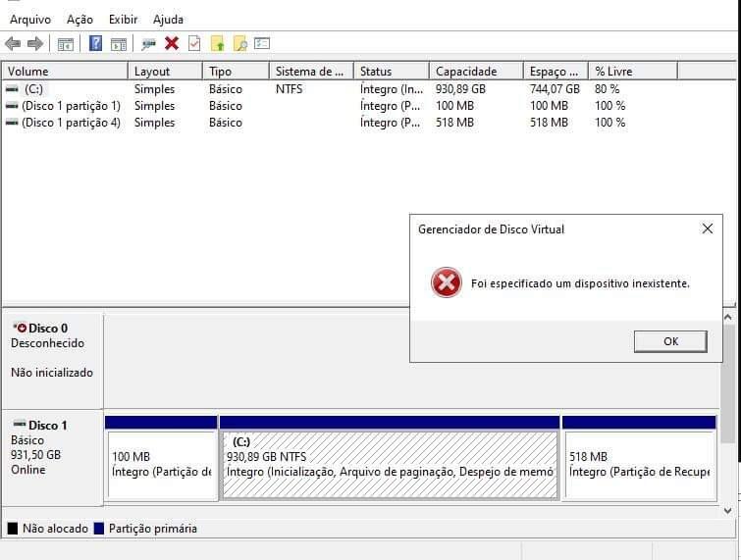741x560 pixels.
Task: Click the drive icon beside Disco 1 partição 4
Action: click(x=13, y=123)
